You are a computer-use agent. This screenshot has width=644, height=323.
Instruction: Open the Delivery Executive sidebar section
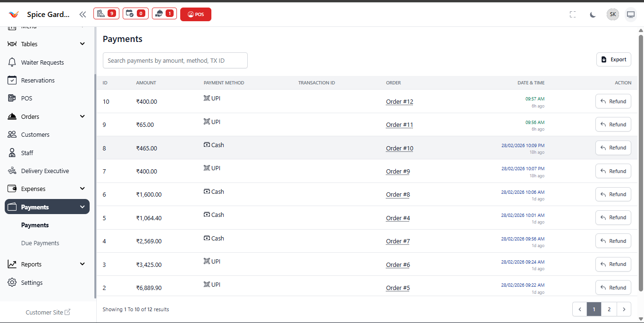click(x=45, y=171)
